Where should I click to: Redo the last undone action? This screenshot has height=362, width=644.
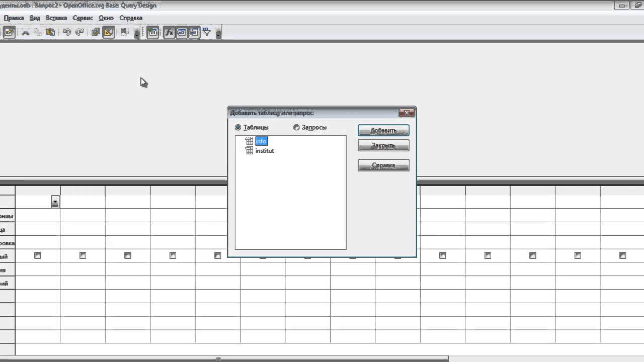click(x=79, y=32)
